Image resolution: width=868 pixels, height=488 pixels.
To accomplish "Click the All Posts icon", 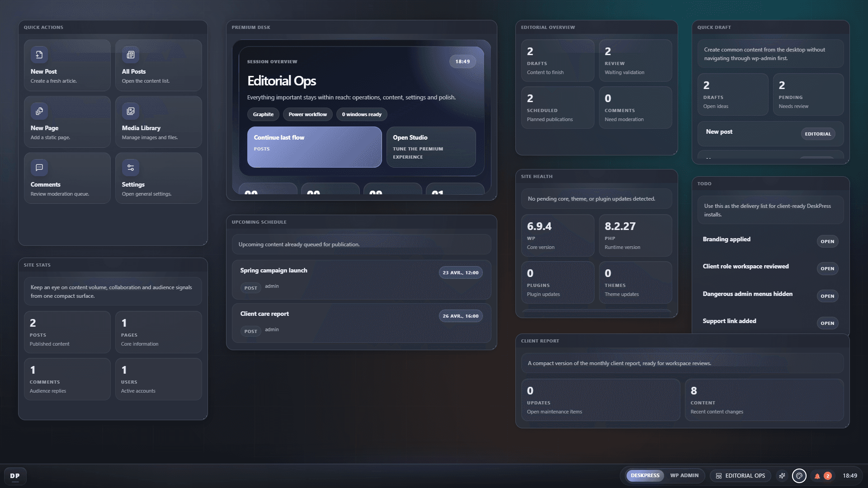I will (131, 54).
